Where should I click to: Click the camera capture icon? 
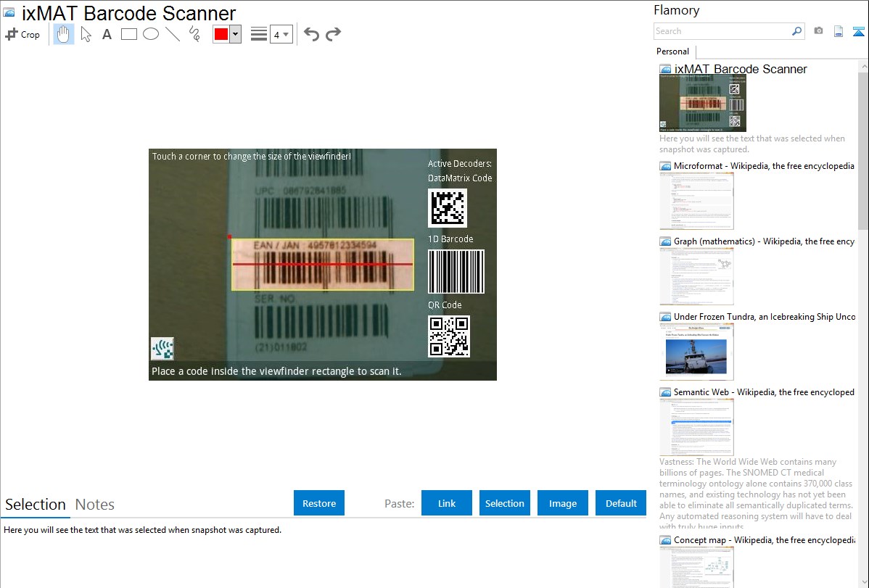(818, 31)
